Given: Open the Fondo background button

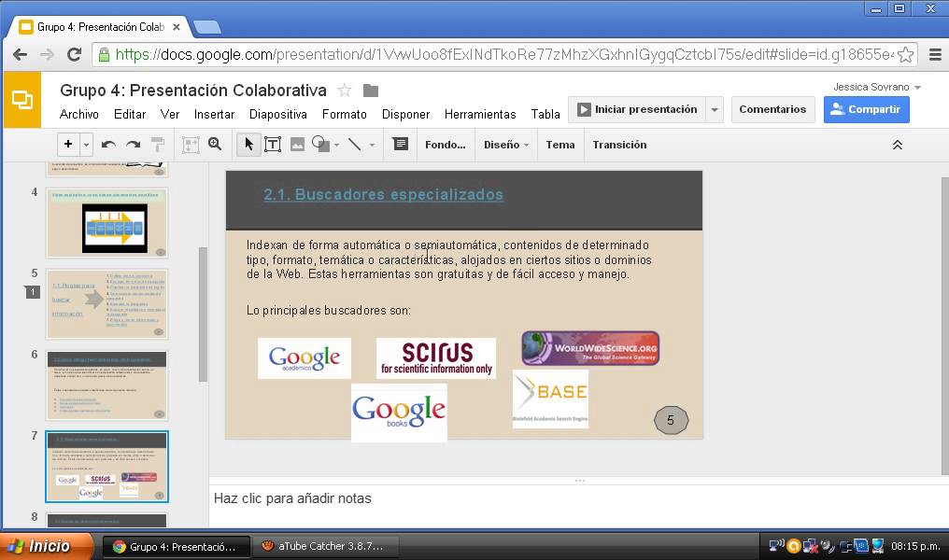Looking at the screenshot, I should tap(445, 145).
